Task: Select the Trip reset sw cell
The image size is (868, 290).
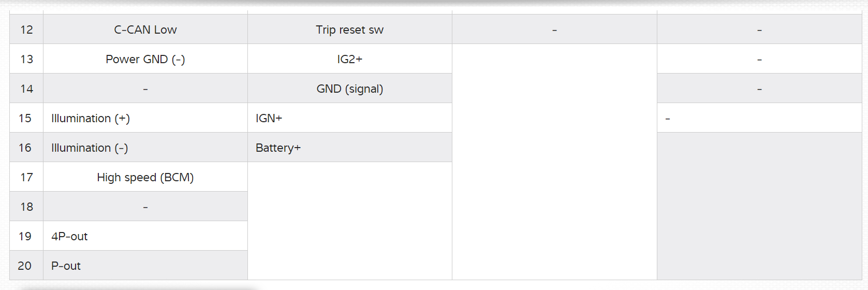Action: (x=350, y=30)
